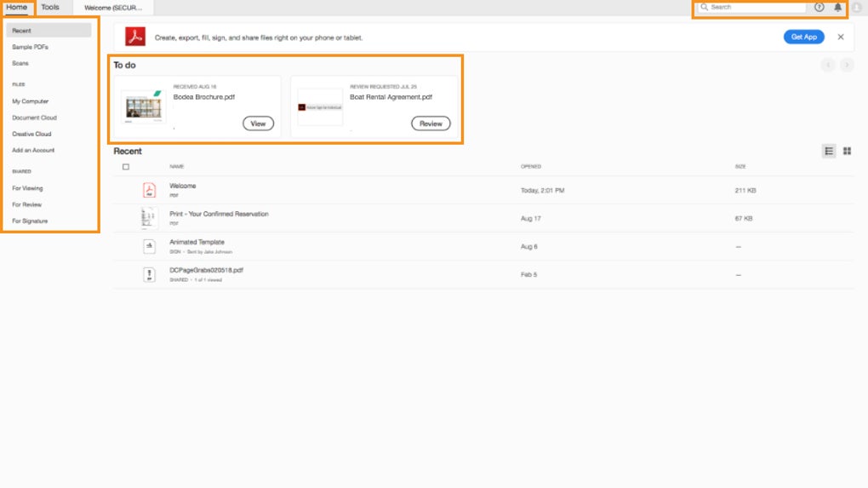
Task: Open the Welcome (SECUR... document tab
Action: point(113,8)
